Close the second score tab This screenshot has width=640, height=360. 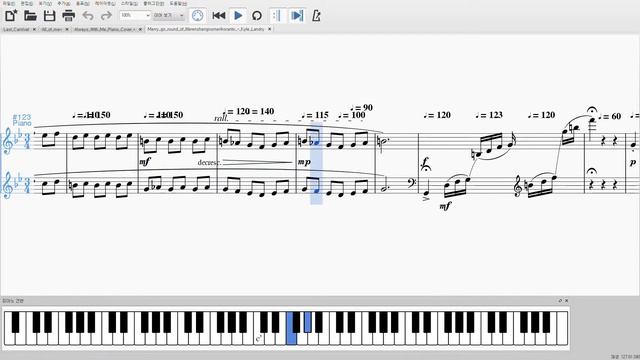[67, 29]
